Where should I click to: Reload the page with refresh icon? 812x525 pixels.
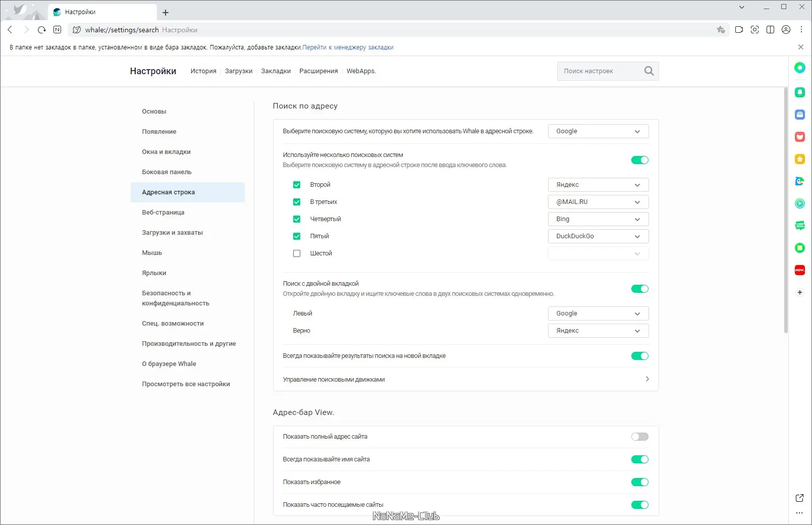42,30
